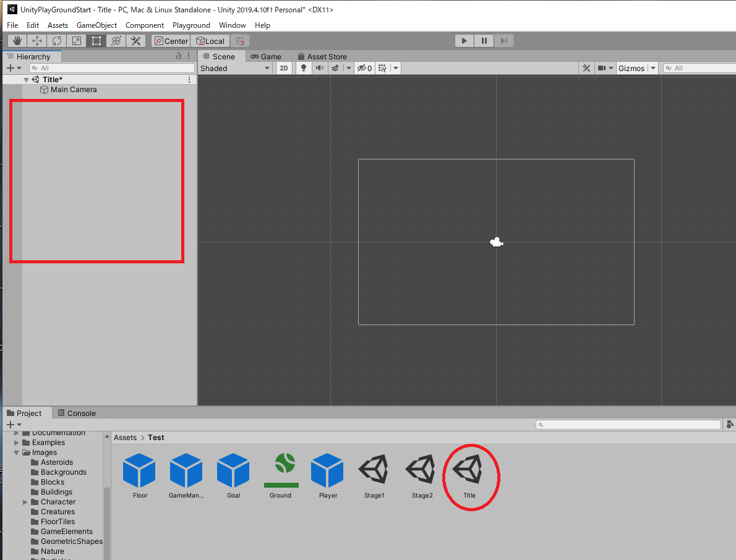Image resolution: width=736 pixels, height=560 pixels.
Task: Open the Window menu
Action: click(233, 25)
